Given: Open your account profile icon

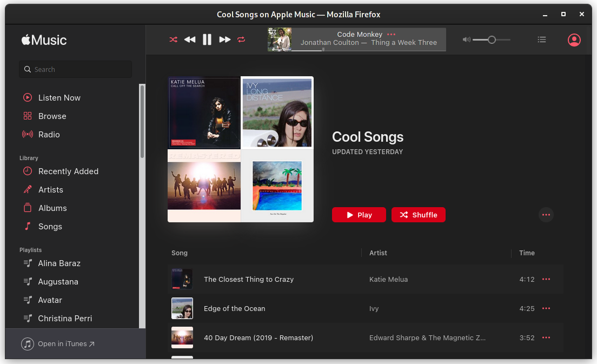Looking at the screenshot, I should click(574, 39).
